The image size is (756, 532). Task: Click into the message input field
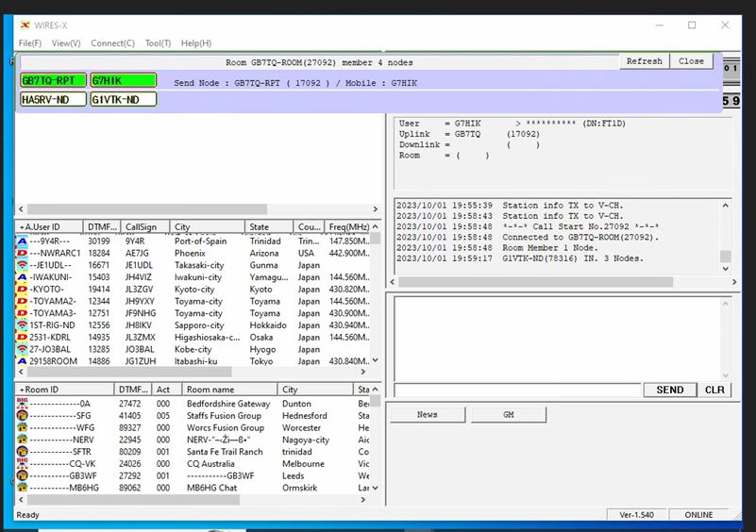click(x=517, y=390)
